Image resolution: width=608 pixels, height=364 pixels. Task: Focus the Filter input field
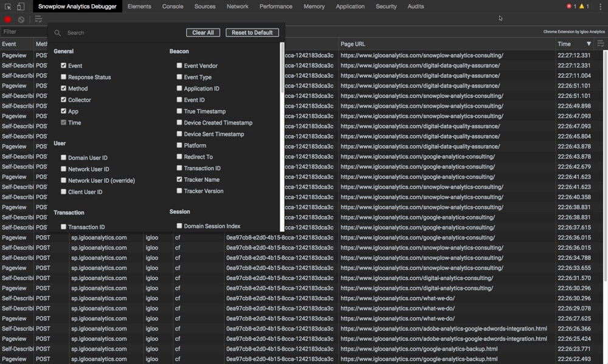(24, 32)
